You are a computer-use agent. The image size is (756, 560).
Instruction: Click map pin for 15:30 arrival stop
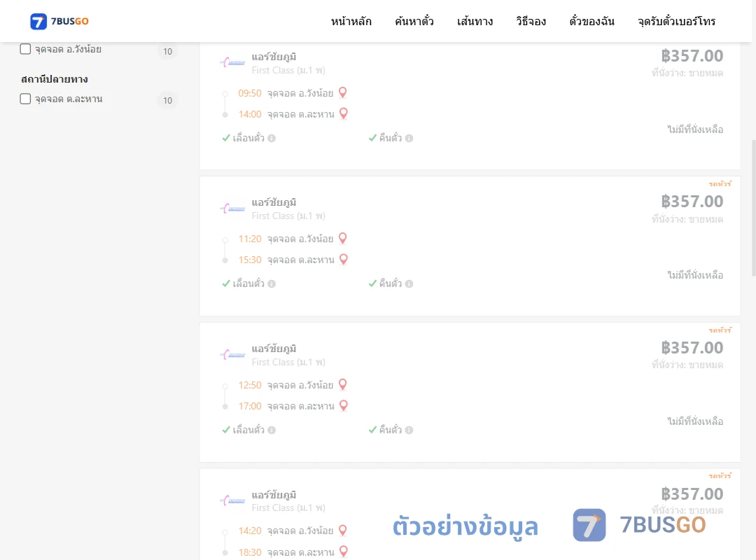(344, 259)
